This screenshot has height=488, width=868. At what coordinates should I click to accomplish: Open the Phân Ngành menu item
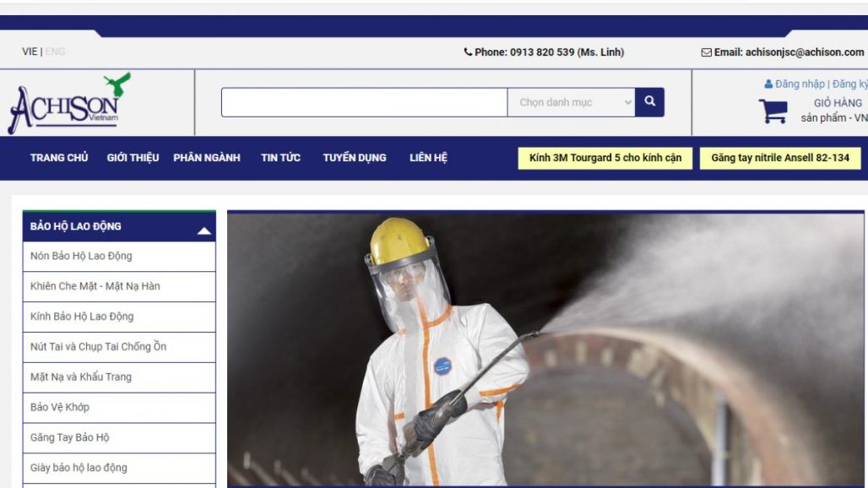tap(207, 158)
